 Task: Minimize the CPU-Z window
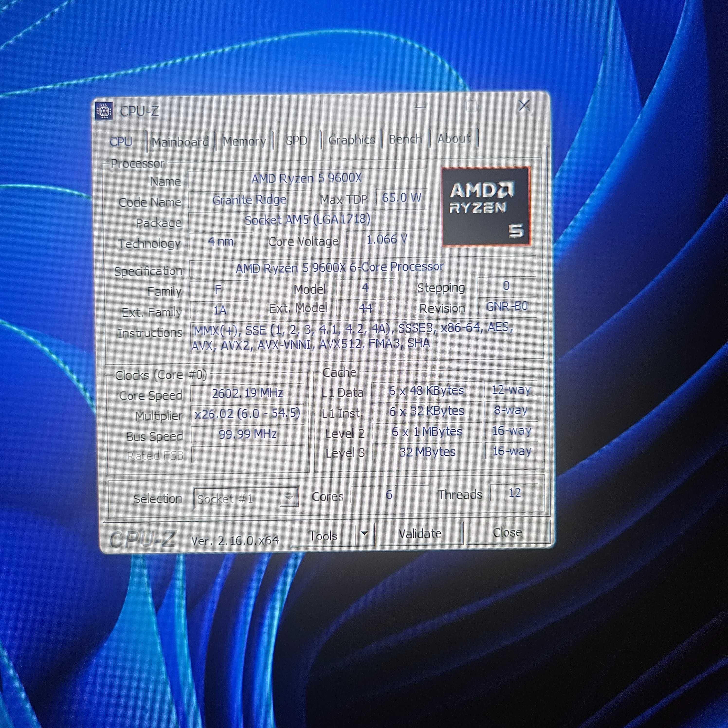(420, 107)
